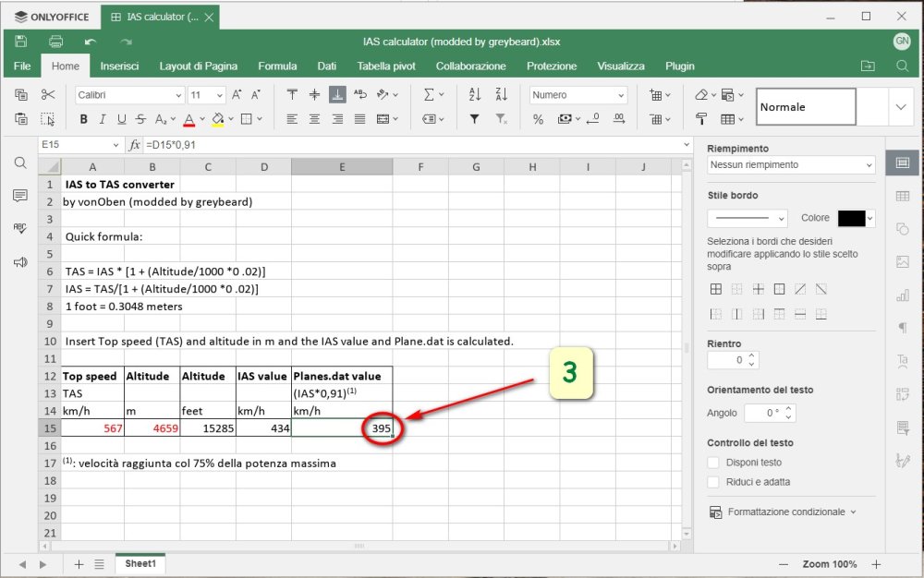Open the Comments panel in the left sidebar
The width and height of the screenshot is (924, 578).
(20, 196)
